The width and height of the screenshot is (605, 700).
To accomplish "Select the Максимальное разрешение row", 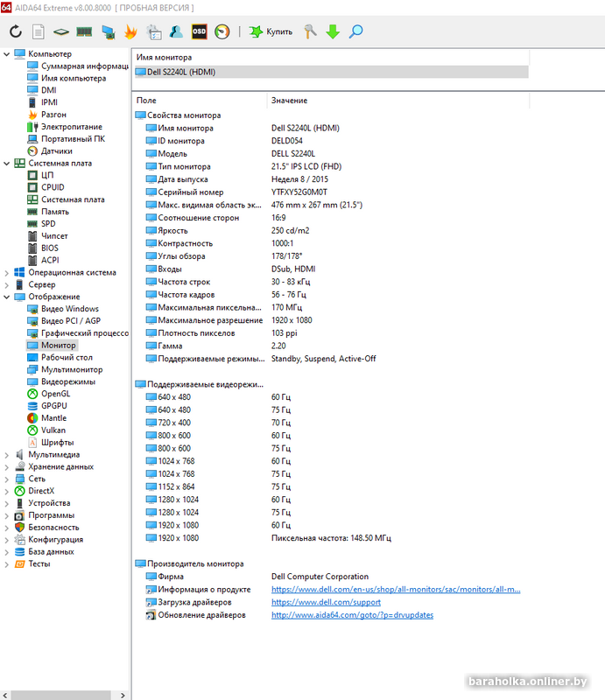I will [x=332, y=320].
